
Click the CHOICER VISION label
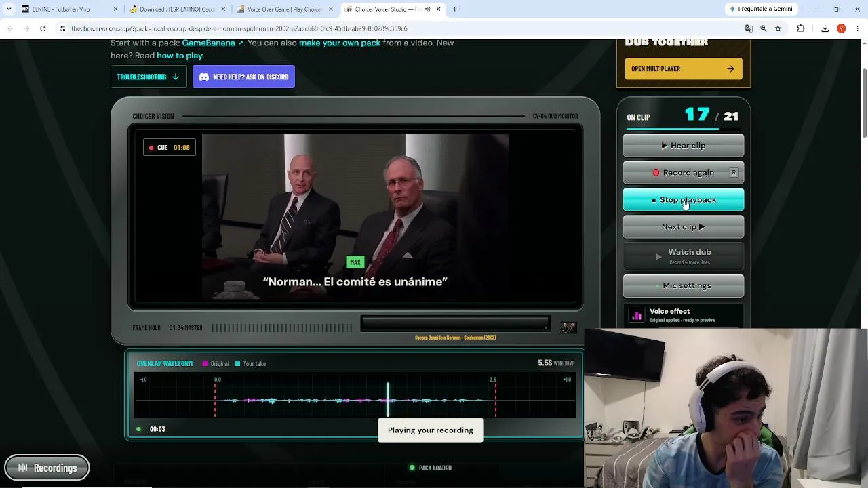[x=153, y=116]
